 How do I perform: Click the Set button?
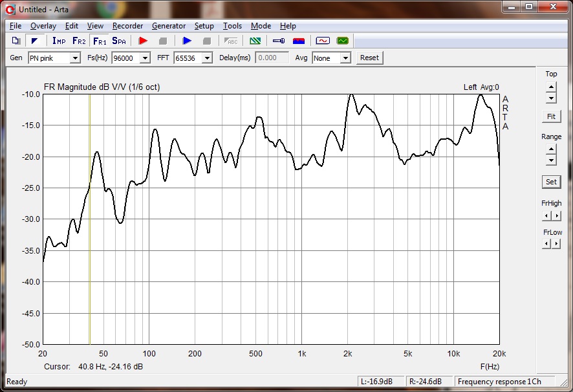551,182
